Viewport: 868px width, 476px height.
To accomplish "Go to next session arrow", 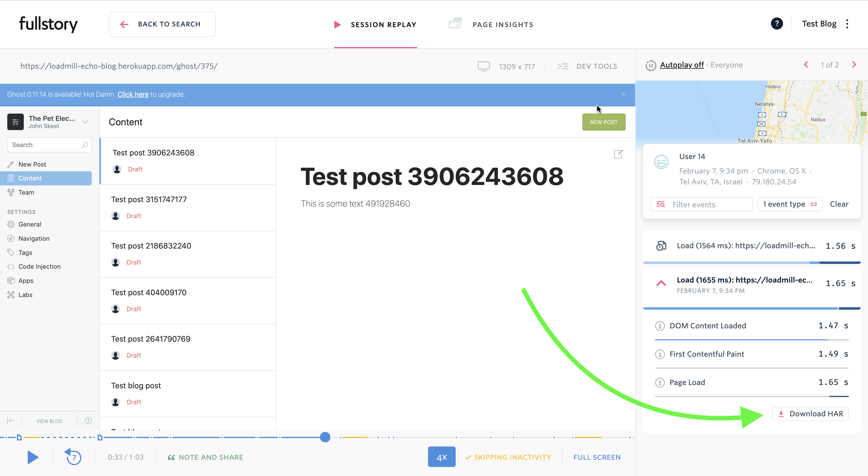I will tap(854, 65).
